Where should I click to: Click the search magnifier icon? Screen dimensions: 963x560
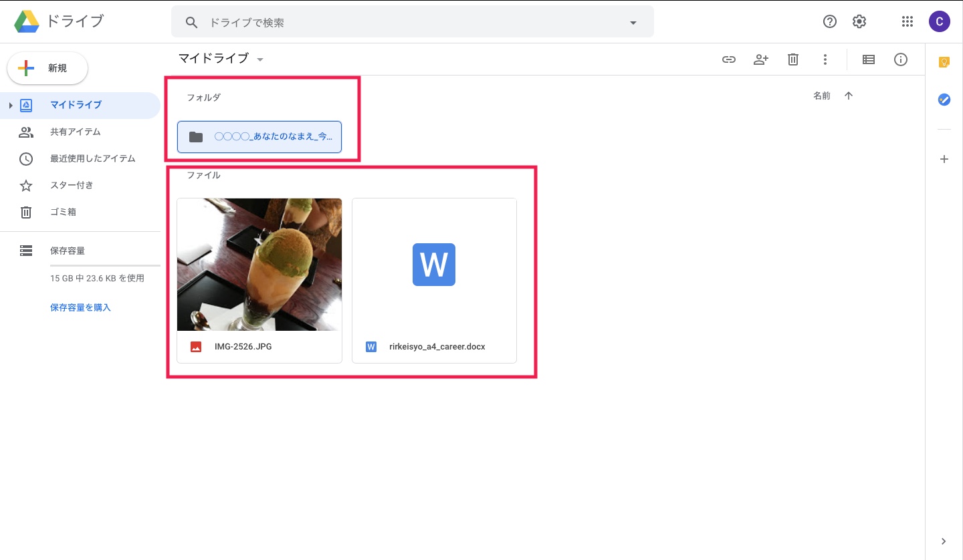(x=192, y=22)
